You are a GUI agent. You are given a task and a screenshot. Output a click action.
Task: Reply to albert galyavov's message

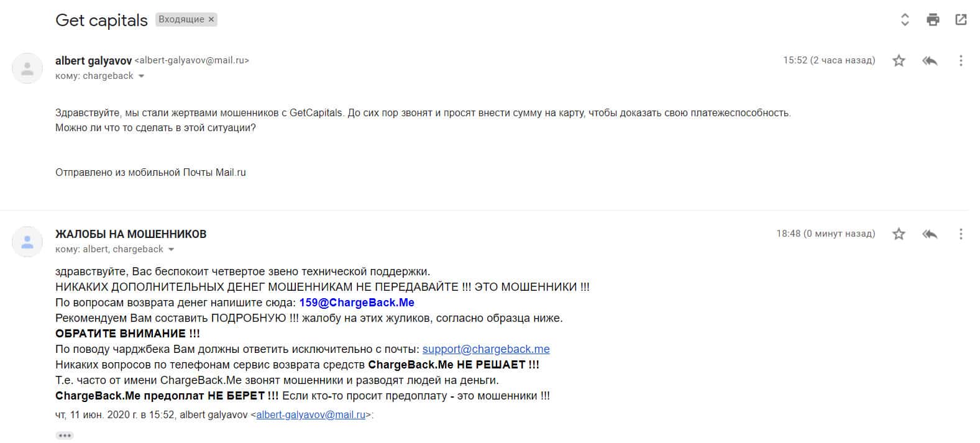pyautogui.click(x=930, y=61)
